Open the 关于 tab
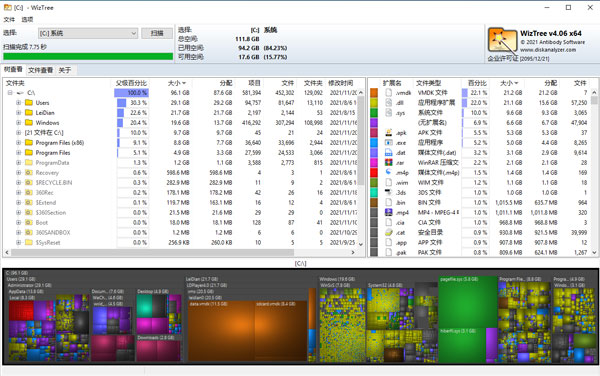600x376 pixels. [65, 70]
